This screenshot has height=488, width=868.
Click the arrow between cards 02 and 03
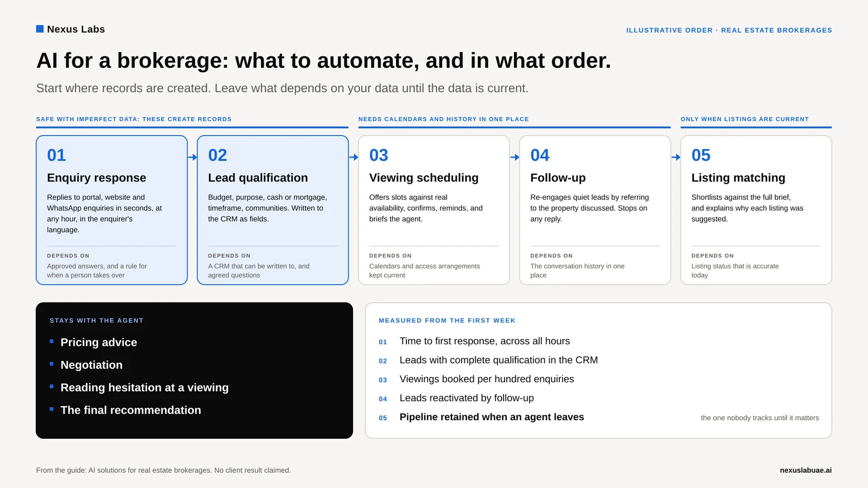coord(354,157)
